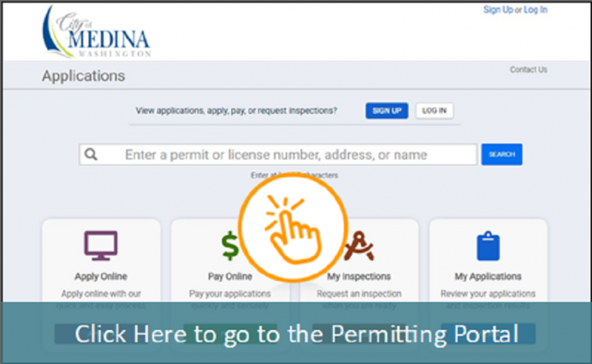592x364 pixels.
Task: Select the Apply Online card title
Action: [x=101, y=277]
